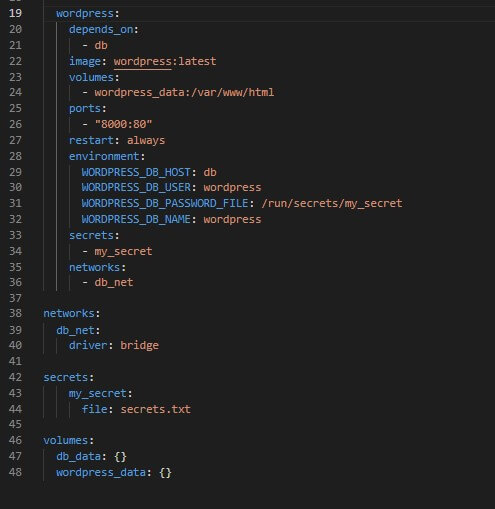This screenshot has width=495, height=509.
Task: Click the 'my_secret:' key on line 43
Action: click(x=101, y=393)
